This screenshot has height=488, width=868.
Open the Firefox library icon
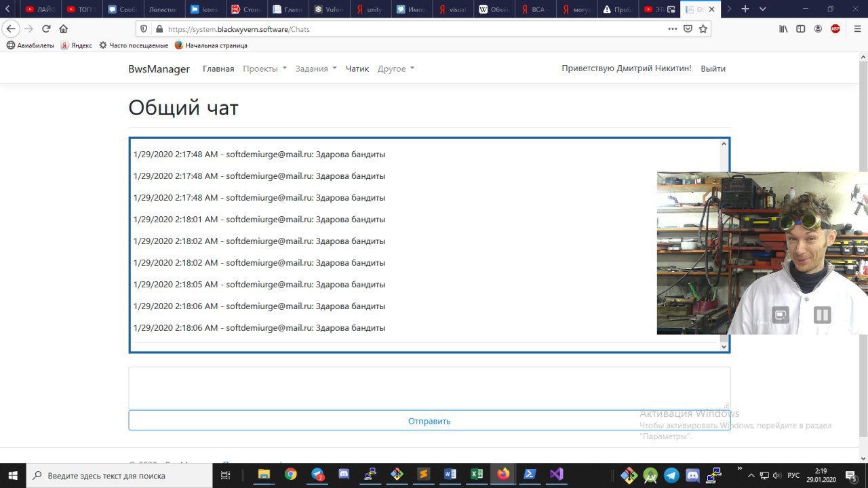[784, 29]
